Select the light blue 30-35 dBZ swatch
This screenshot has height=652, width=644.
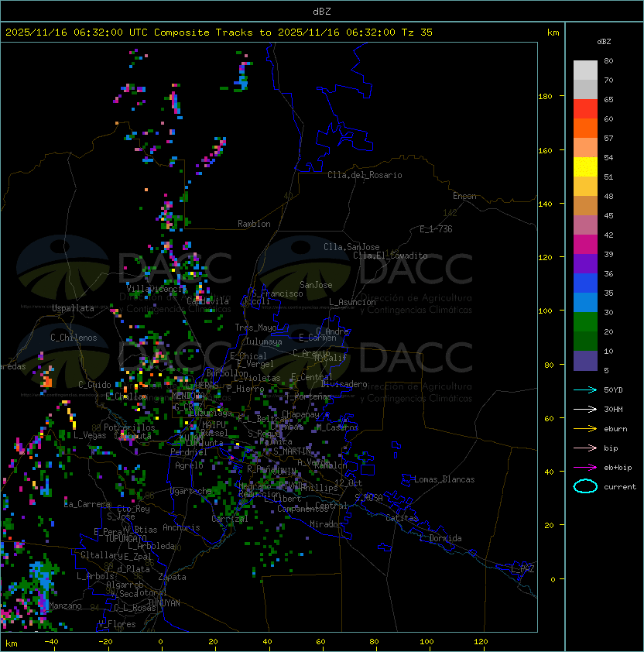click(585, 302)
